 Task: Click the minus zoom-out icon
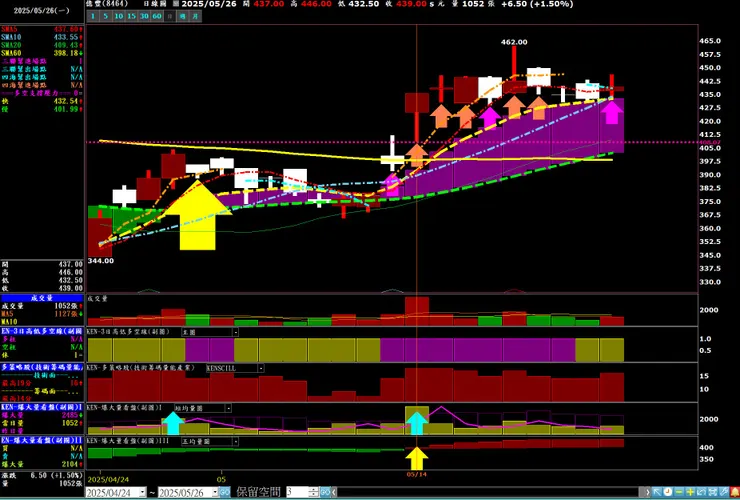coord(679,492)
